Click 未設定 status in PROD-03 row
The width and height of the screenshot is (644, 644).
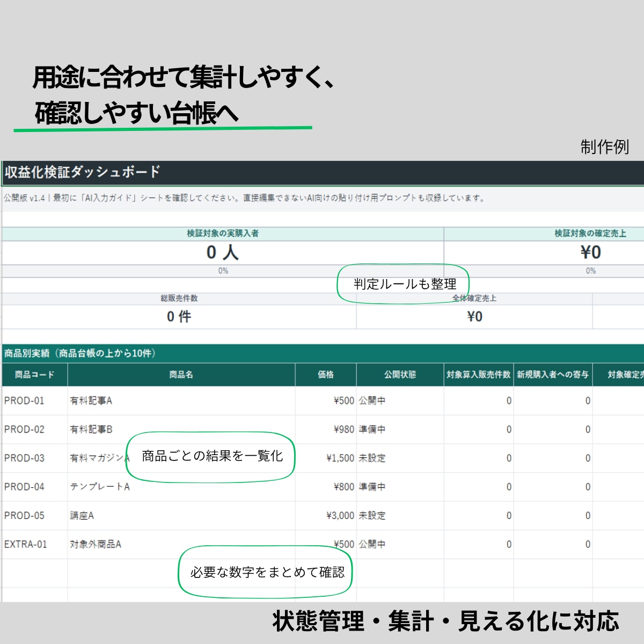[400, 458]
